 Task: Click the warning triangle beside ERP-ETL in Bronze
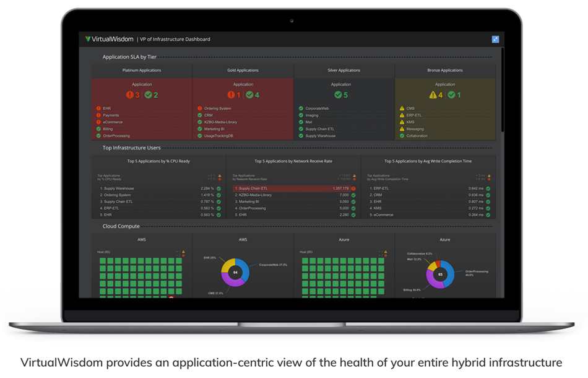[x=402, y=115]
